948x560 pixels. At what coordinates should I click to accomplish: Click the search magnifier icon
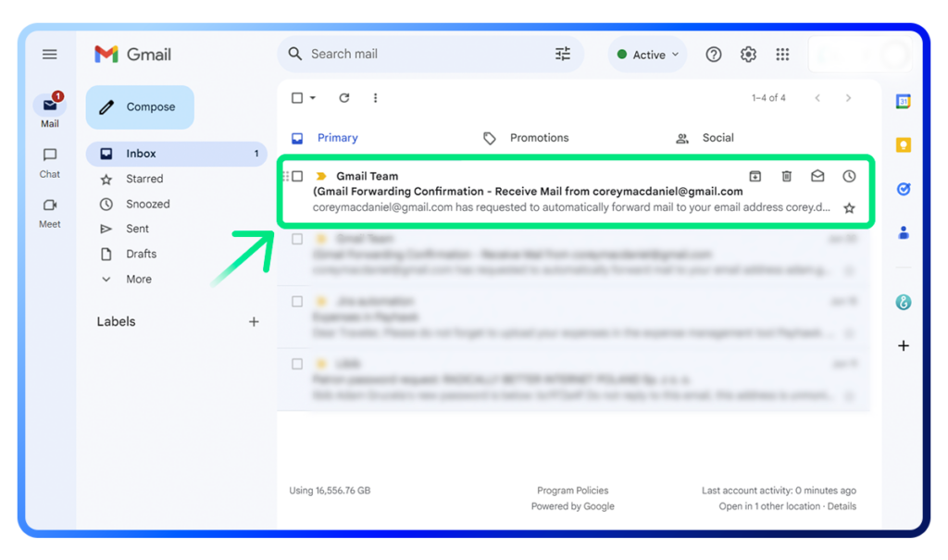(x=294, y=54)
